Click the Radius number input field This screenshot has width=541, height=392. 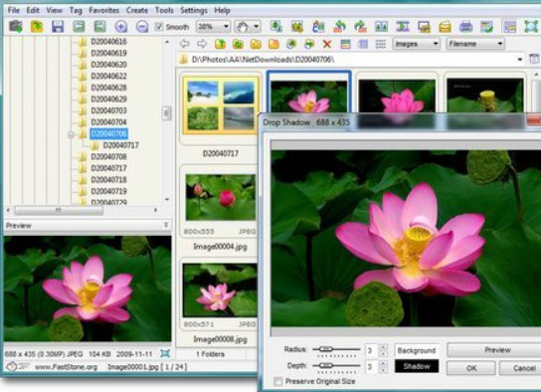tap(372, 350)
